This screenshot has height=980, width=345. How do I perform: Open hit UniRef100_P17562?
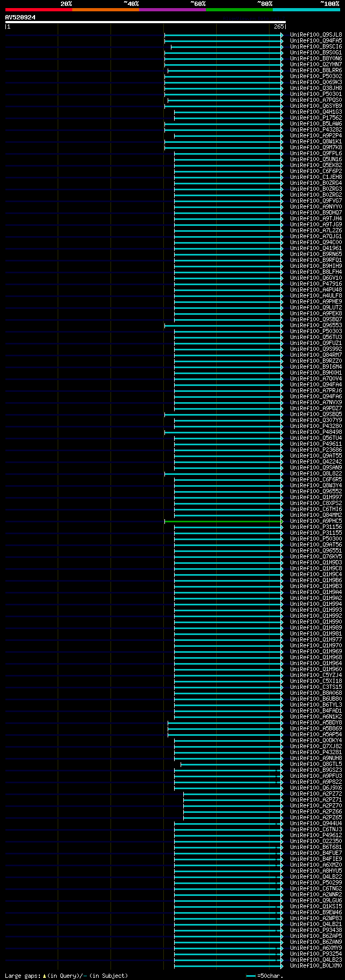316,118
